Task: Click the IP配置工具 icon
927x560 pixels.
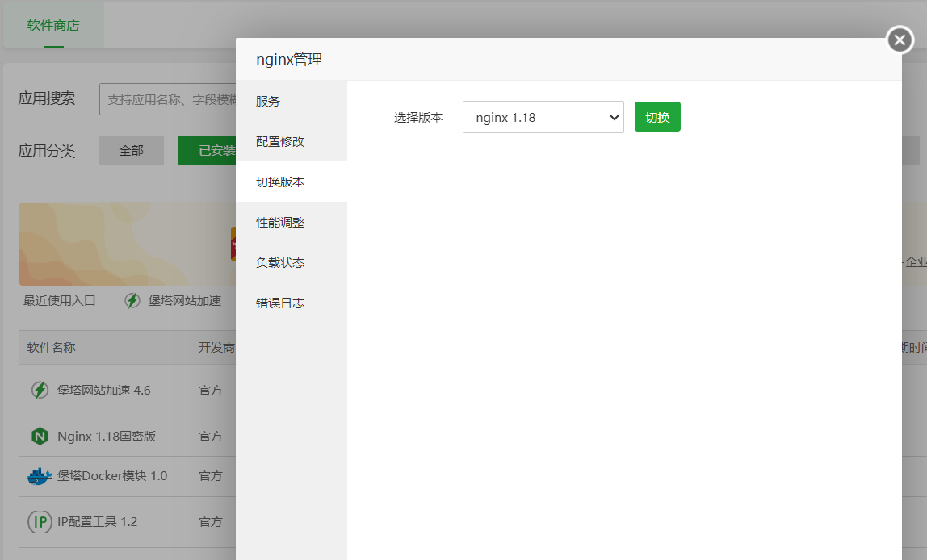Action: (x=40, y=521)
